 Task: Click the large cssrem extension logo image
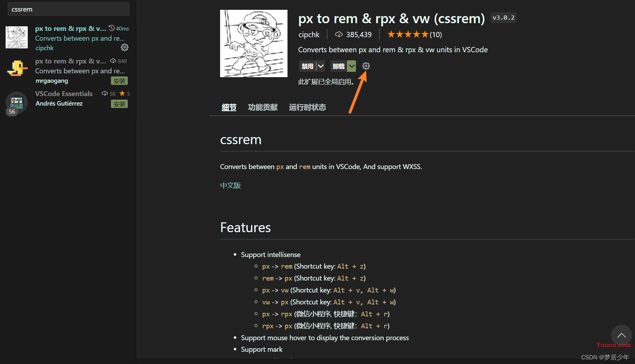[253, 43]
